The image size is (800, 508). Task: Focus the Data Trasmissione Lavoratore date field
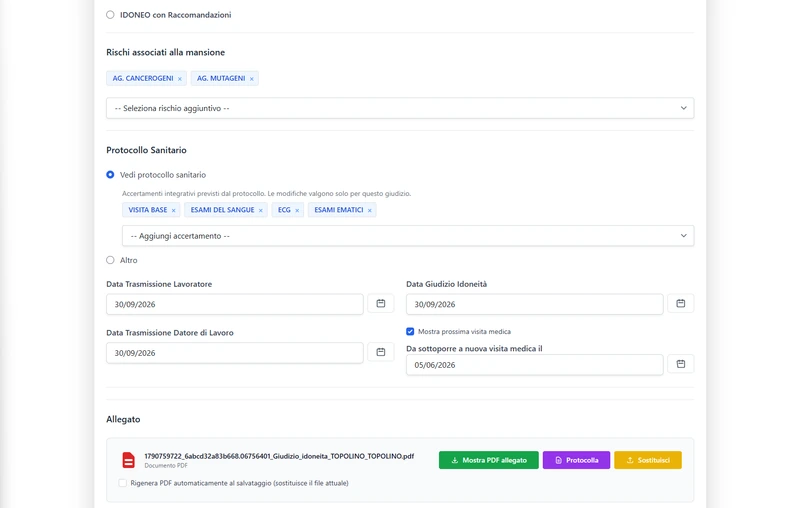235,304
